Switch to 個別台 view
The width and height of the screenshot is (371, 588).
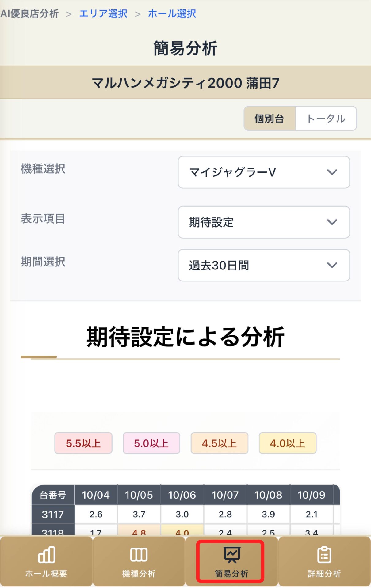[x=270, y=119]
